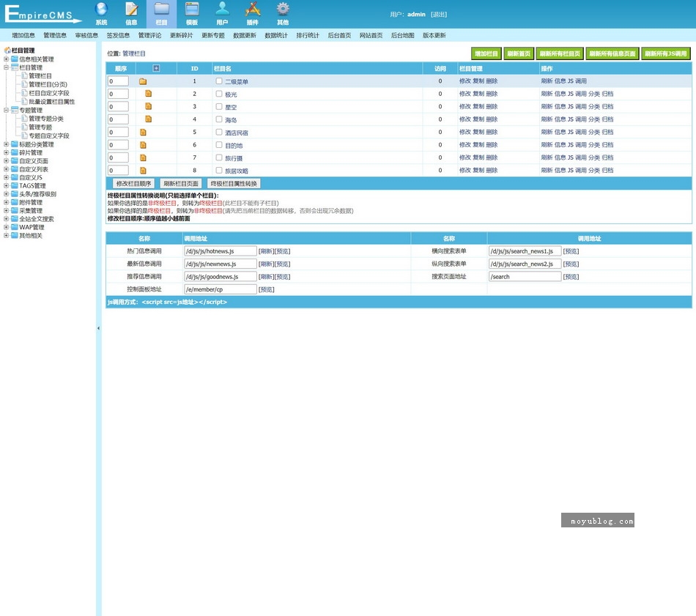
Task: Click page icon of 管理栏目(分页) tree item
Action: point(24,84)
